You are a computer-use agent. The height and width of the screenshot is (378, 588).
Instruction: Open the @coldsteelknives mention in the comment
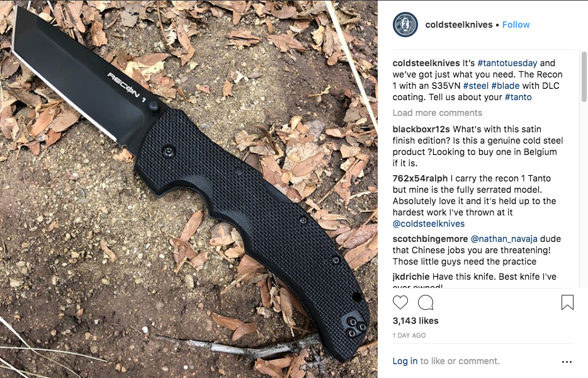(x=429, y=224)
